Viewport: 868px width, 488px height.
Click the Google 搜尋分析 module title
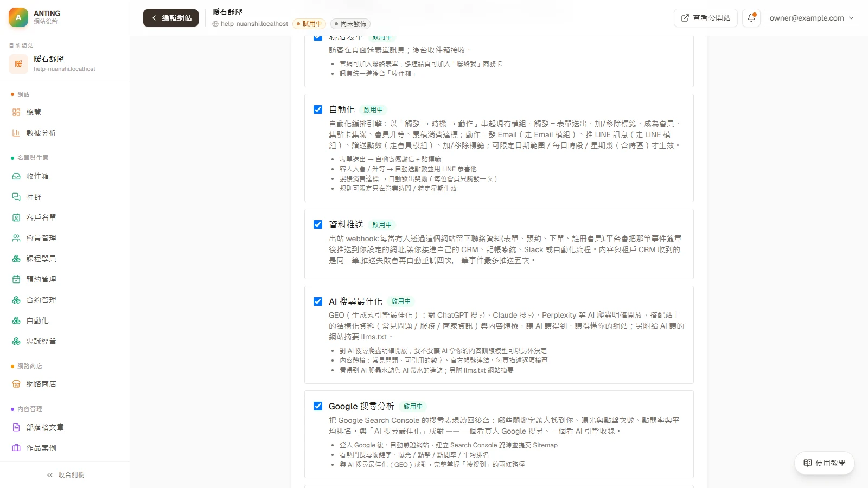pos(361,406)
